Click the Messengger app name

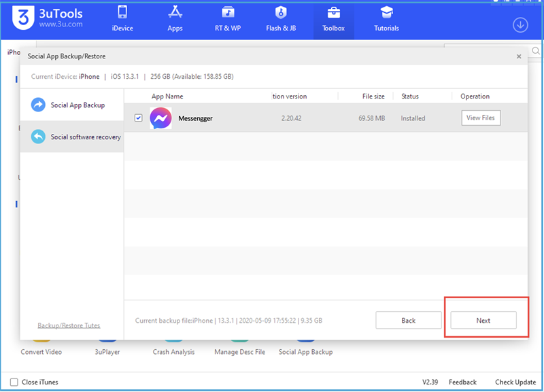(195, 118)
